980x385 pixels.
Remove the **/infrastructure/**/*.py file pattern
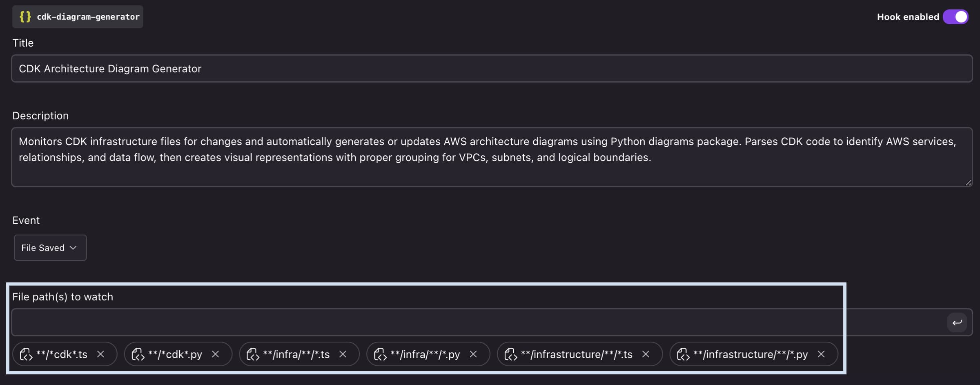(822, 354)
